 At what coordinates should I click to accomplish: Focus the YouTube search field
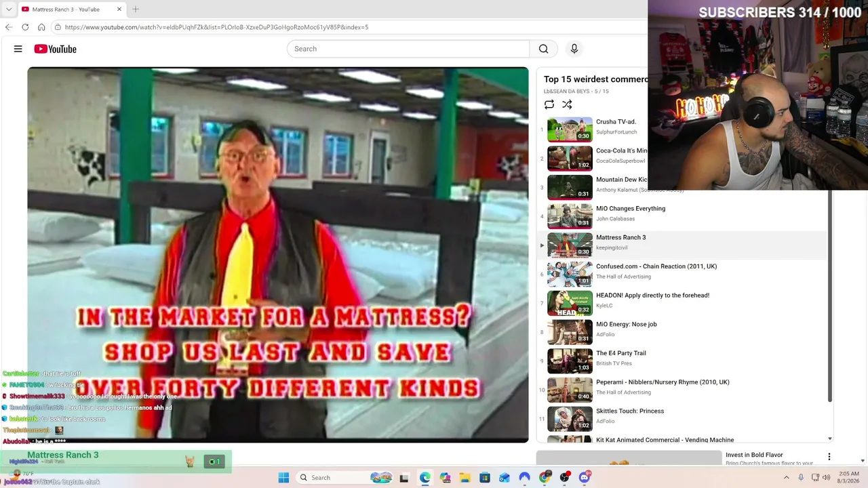(408, 49)
